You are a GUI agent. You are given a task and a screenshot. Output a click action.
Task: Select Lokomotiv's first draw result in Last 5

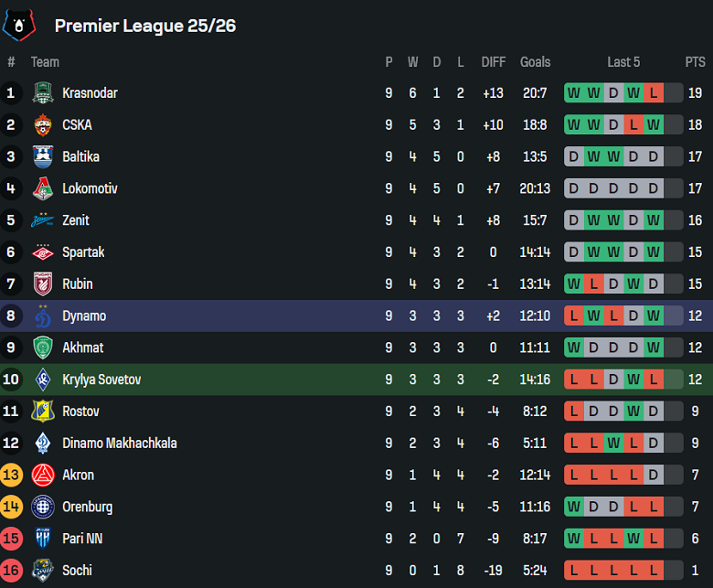click(574, 188)
